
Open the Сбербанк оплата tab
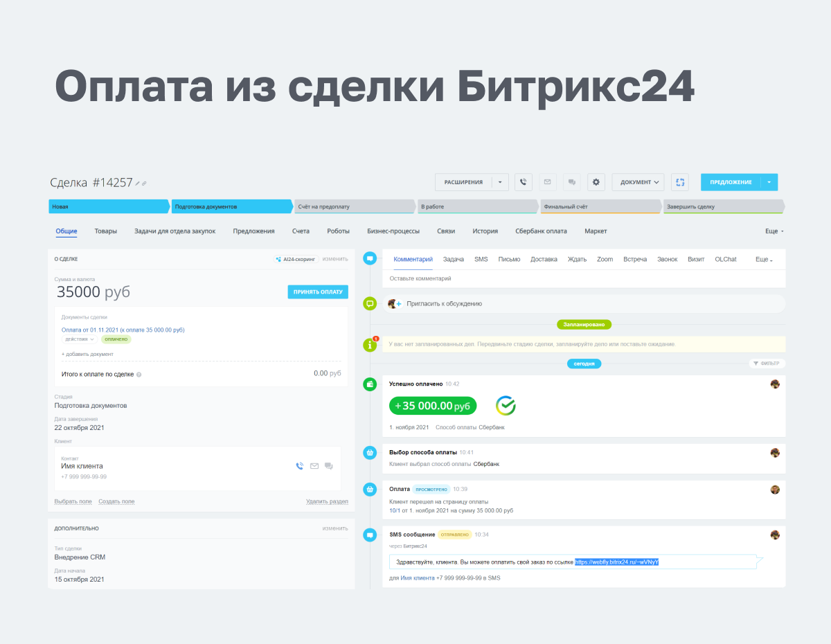pos(541,231)
